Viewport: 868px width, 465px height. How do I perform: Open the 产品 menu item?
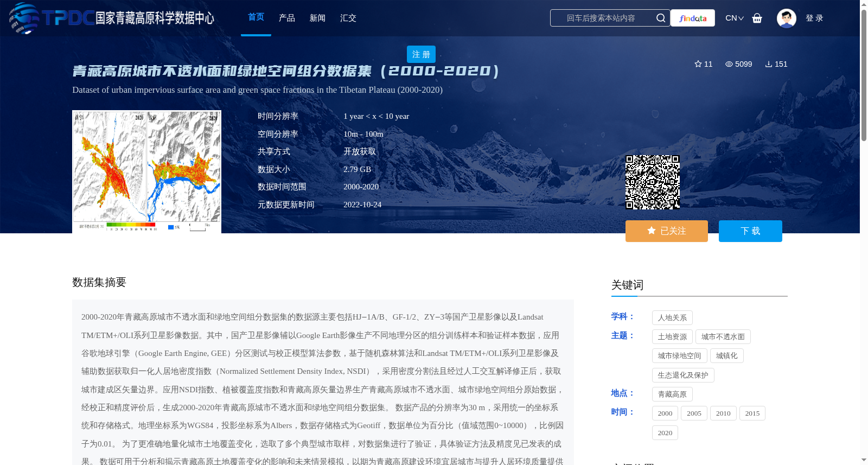pos(287,18)
